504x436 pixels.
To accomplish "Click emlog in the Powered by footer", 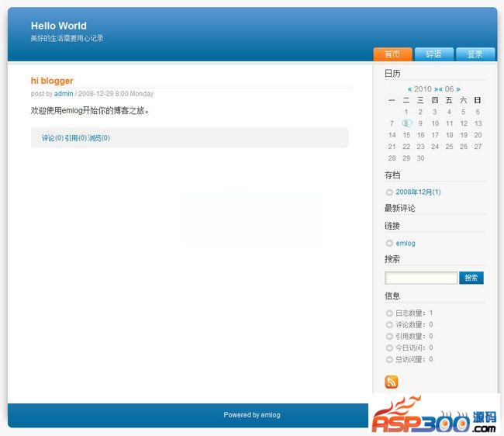I will (x=271, y=415).
